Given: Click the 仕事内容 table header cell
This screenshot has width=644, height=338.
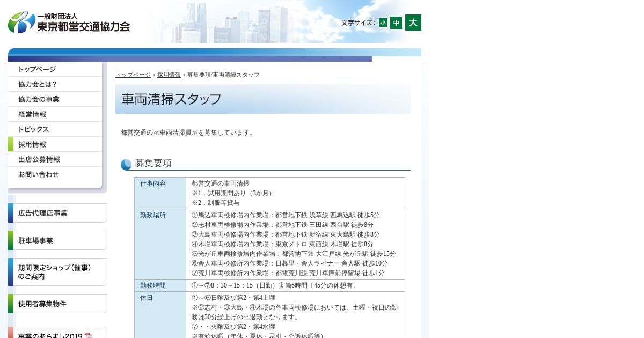Looking at the screenshot, I should (x=160, y=193).
